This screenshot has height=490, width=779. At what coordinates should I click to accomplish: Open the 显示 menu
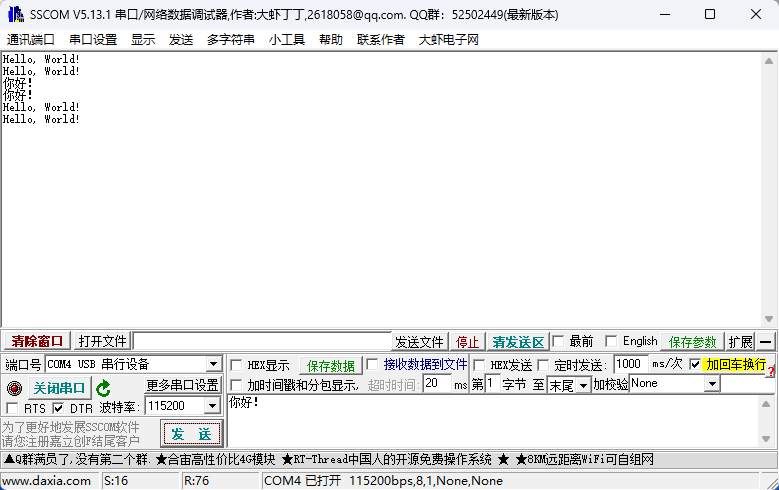coord(143,40)
